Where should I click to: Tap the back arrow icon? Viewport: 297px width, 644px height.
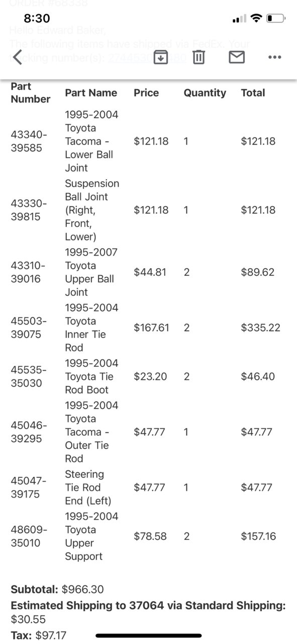point(17,57)
